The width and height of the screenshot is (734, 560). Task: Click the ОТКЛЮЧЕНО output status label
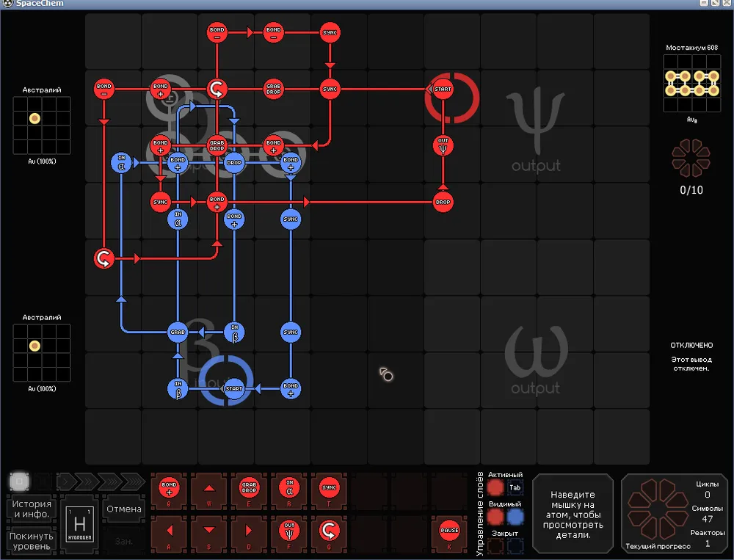691,345
